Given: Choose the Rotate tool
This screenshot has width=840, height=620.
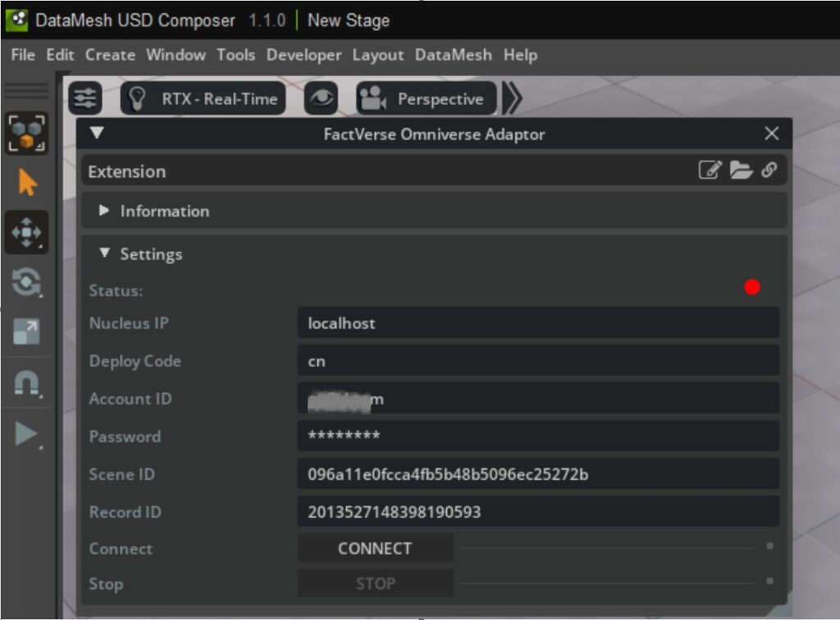Looking at the screenshot, I should click(26, 283).
